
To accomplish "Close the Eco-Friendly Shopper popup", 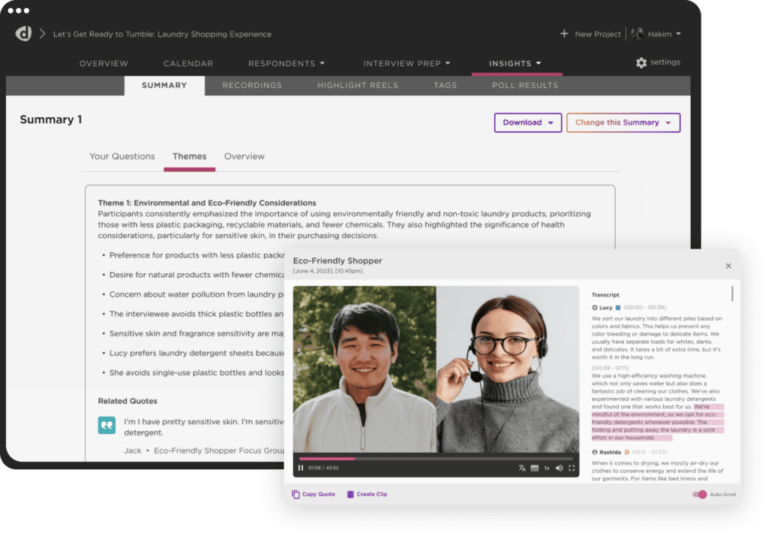I will click(x=728, y=266).
